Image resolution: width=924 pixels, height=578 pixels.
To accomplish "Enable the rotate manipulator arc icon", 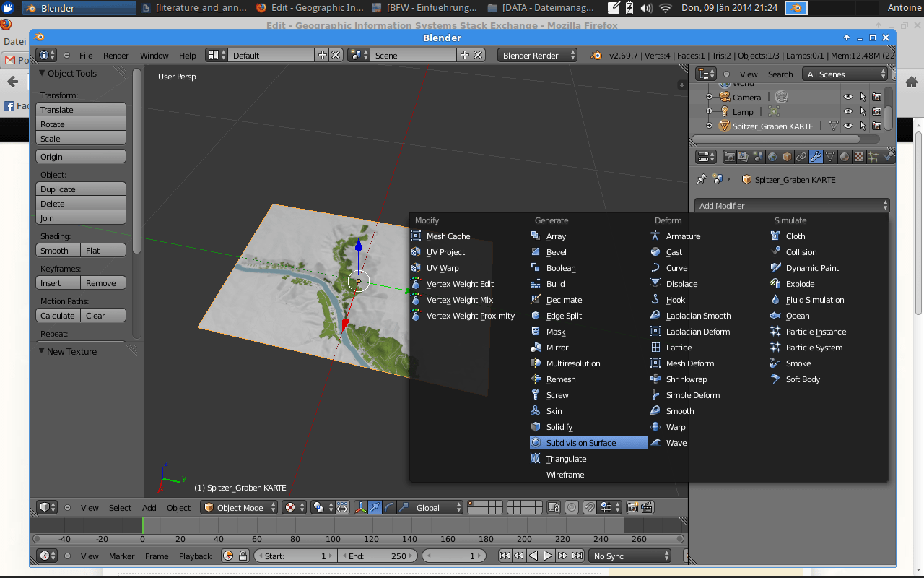I will pos(389,508).
